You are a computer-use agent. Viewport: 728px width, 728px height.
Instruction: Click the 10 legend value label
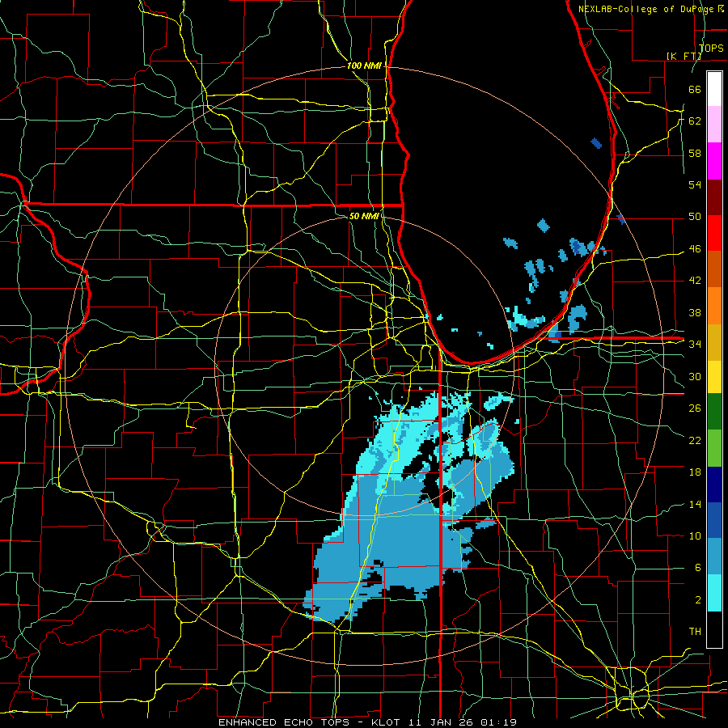pos(695,535)
